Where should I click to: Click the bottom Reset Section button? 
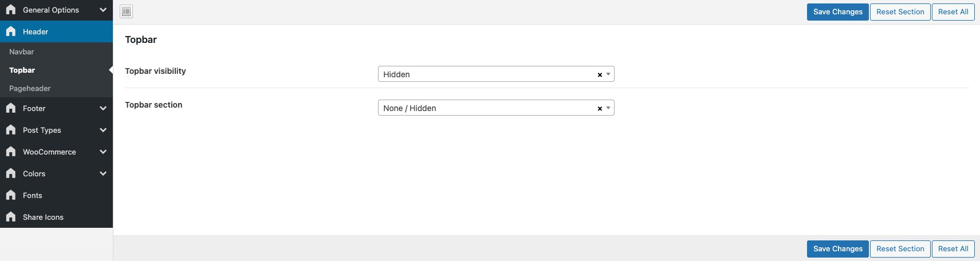coord(900,249)
